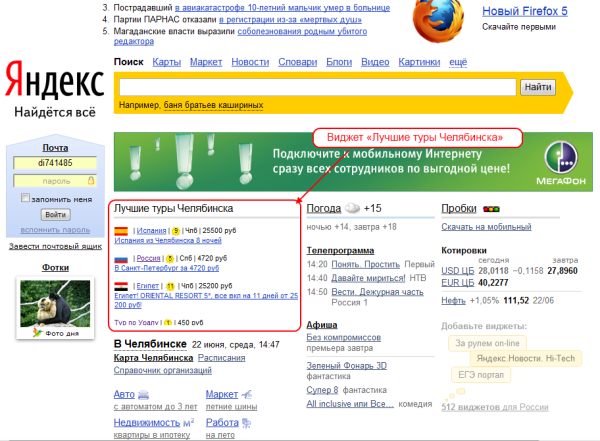The image size is (600, 441).
Task: Click the icon beside Работа
Action: coord(247,423)
